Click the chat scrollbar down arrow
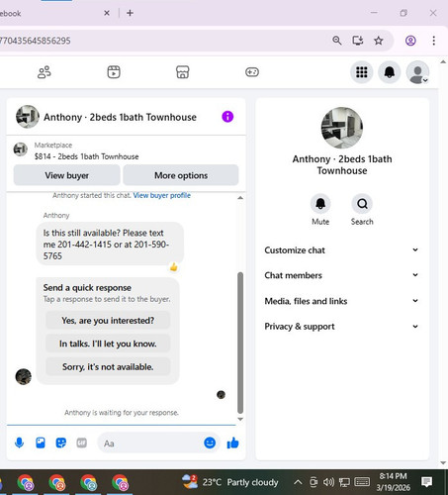Screen dimensions: 448x495 pos(240,419)
